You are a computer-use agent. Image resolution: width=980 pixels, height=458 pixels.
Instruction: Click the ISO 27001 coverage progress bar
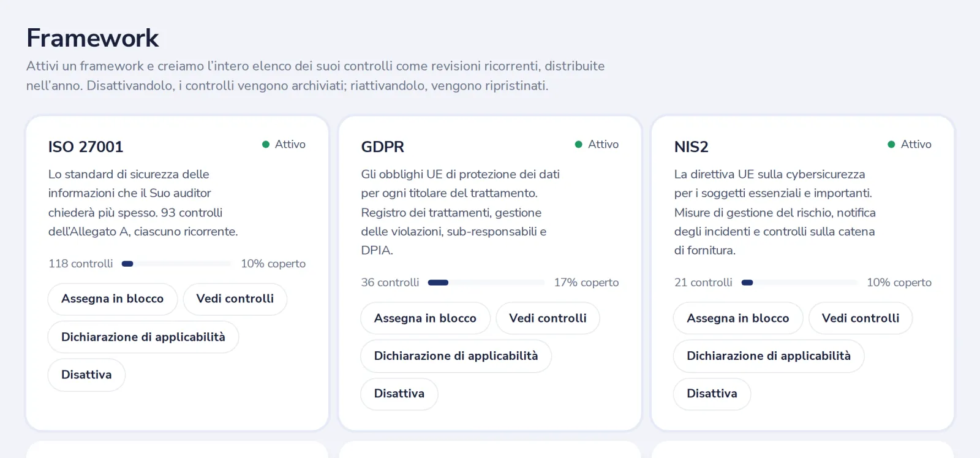pos(176,264)
